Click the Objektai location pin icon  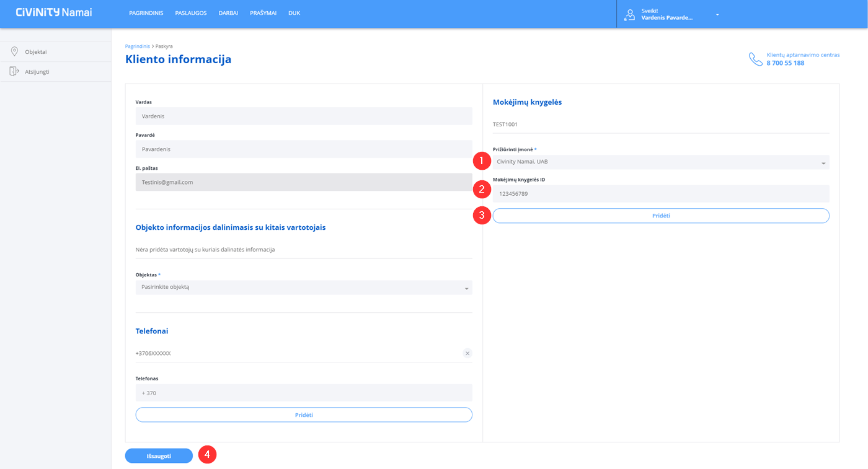click(x=14, y=52)
